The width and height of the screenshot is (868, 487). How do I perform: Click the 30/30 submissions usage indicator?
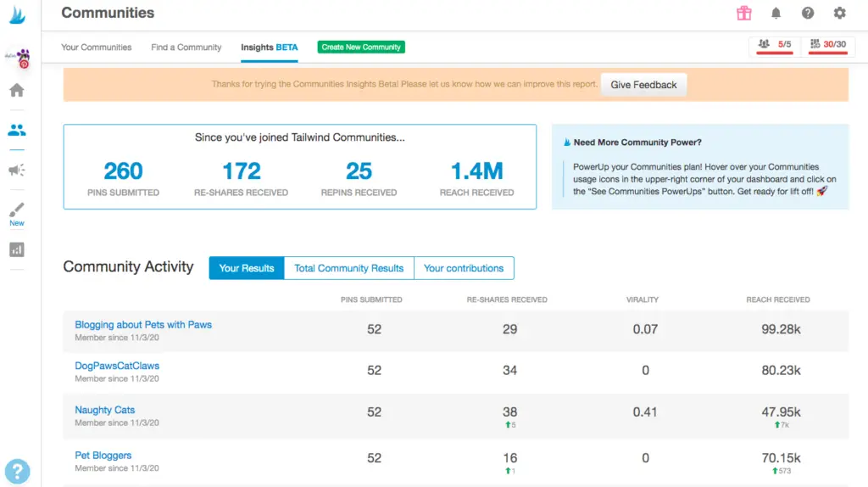click(828, 45)
